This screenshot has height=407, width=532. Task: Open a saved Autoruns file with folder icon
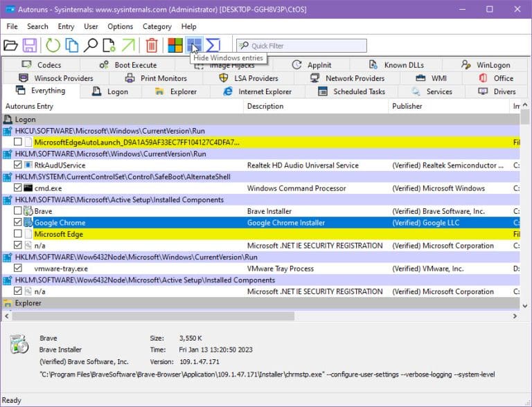[x=10, y=46]
